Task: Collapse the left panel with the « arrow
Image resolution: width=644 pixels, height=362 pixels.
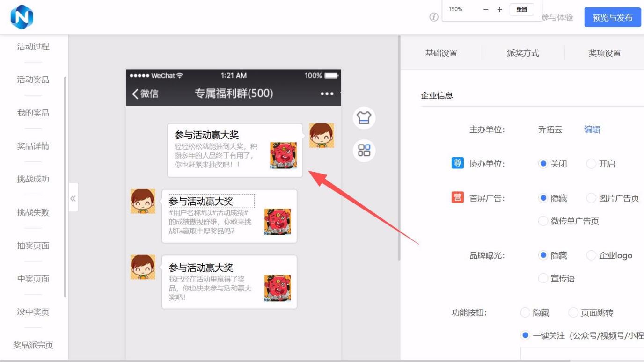Action: [x=73, y=198]
